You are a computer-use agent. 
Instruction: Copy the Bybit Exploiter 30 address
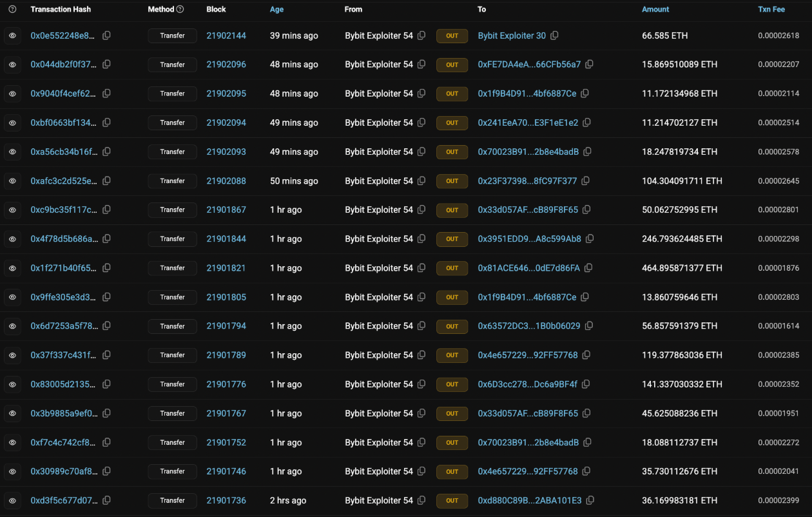554,35
